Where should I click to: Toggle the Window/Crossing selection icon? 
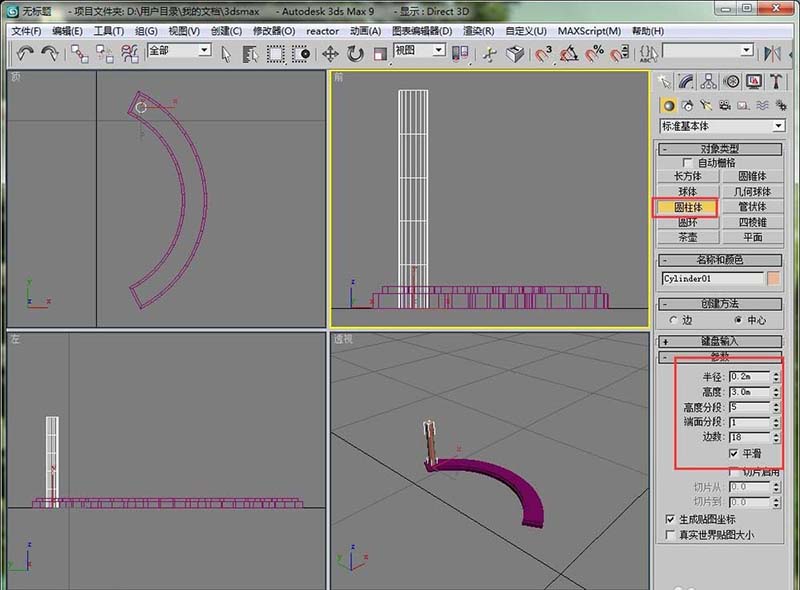point(301,54)
